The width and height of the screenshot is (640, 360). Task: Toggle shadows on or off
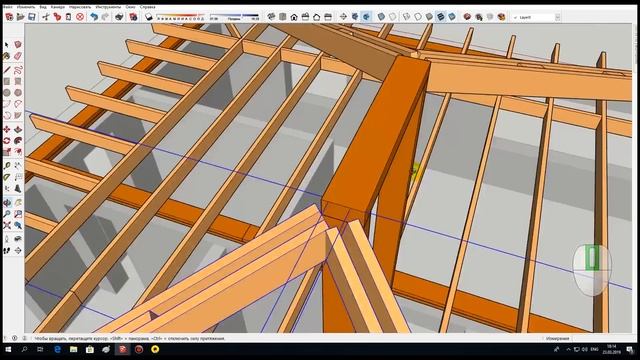point(149,17)
